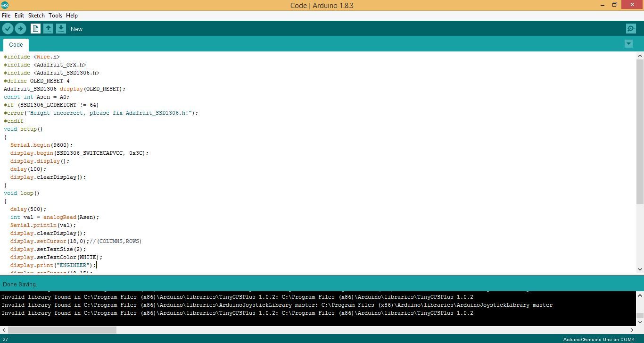Select the Code tab
The image size is (644, 343).
click(x=16, y=44)
